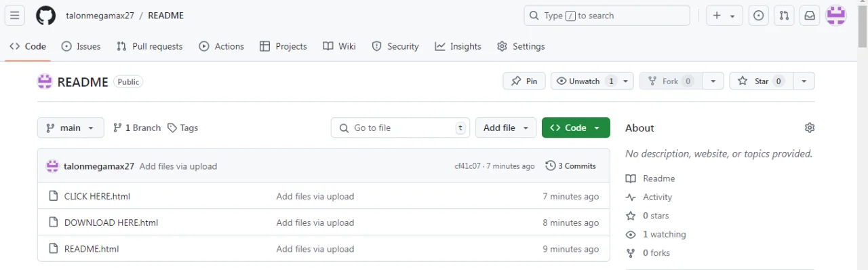Viewport: 868px width, 270px height.
Task: Expand the Star lists dropdown arrow
Action: coord(804,81)
